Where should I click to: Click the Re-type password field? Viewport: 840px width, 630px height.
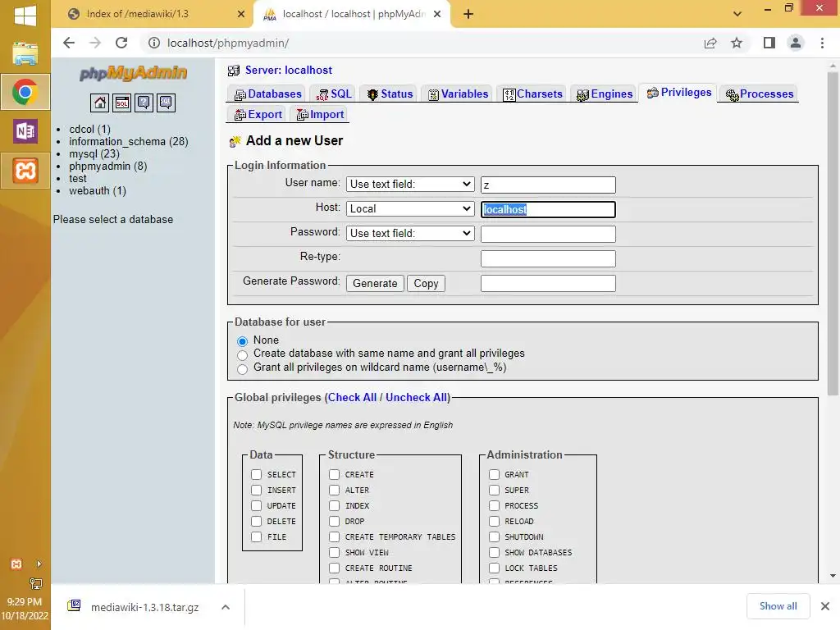[x=548, y=258]
